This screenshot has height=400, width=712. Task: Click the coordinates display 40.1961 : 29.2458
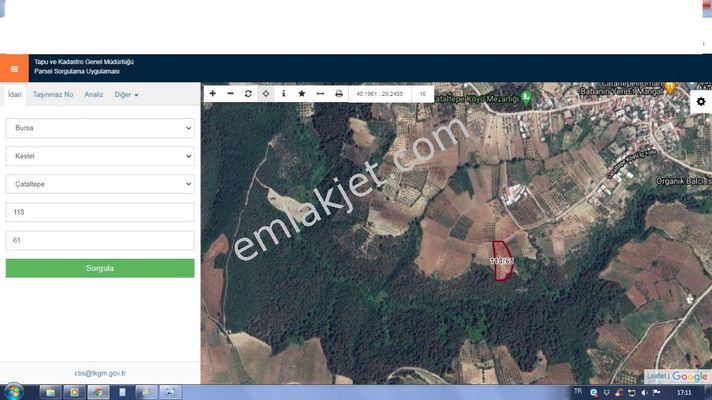379,94
